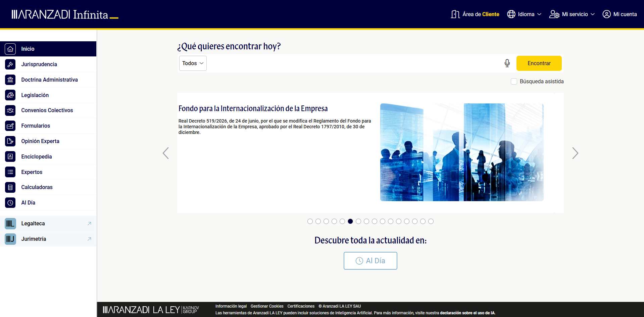Enable the Búsqueda asistida checkbox
The height and width of the screenshot is (317, 644).
(x=514, y=81)
